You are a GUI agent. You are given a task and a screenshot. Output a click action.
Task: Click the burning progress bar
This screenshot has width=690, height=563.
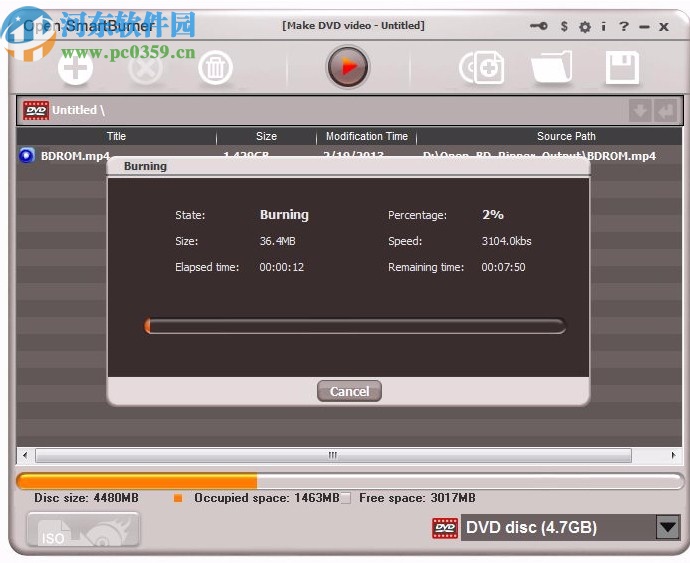pos(355,326)
